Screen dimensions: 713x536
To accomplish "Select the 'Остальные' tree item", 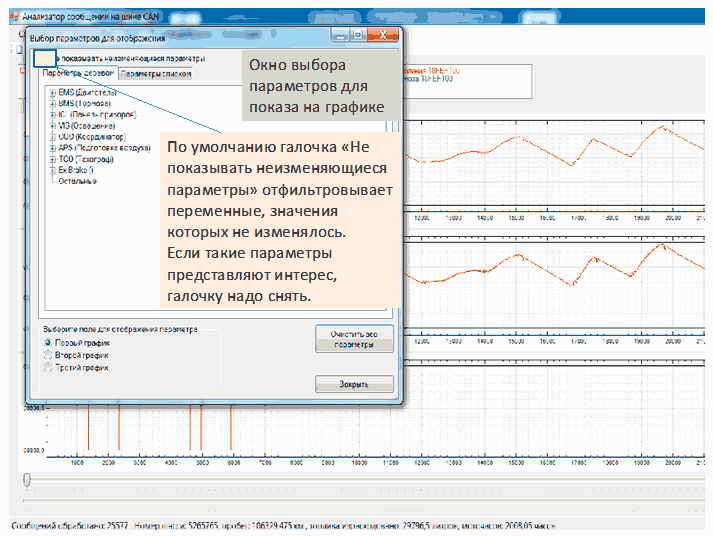I will point(77,182).
